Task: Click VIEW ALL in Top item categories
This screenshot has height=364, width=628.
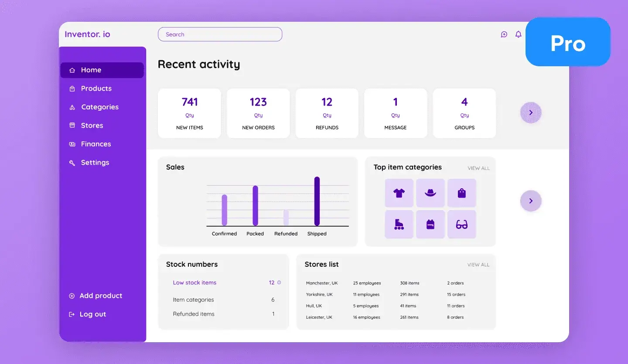Action: point(478,168)
